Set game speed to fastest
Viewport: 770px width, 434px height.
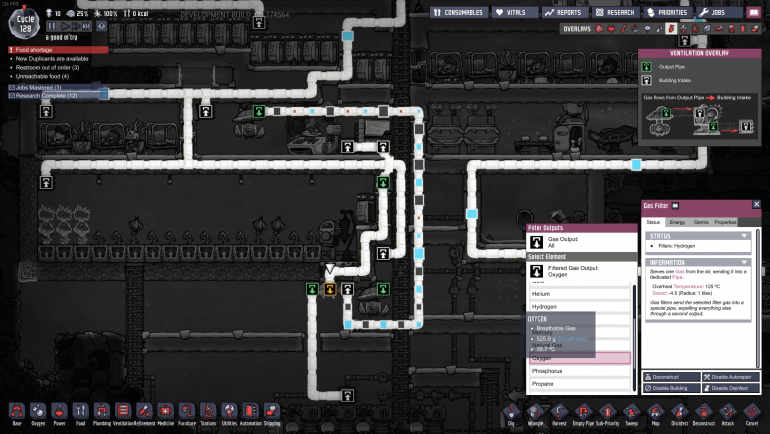coord(87,26)
